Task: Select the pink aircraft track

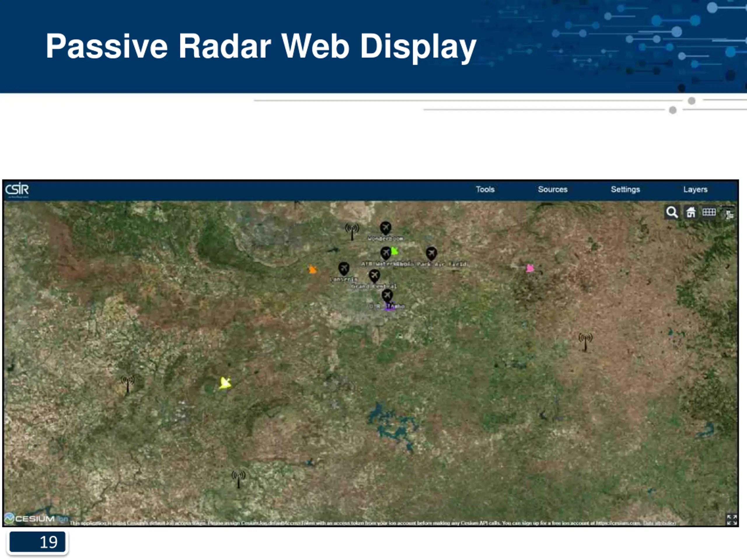Action: 530,268
